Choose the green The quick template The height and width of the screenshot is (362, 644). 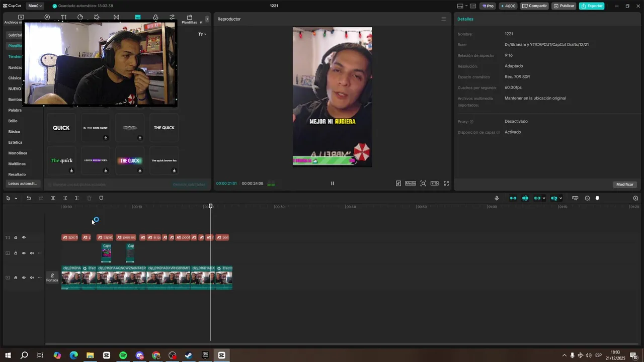61,160
